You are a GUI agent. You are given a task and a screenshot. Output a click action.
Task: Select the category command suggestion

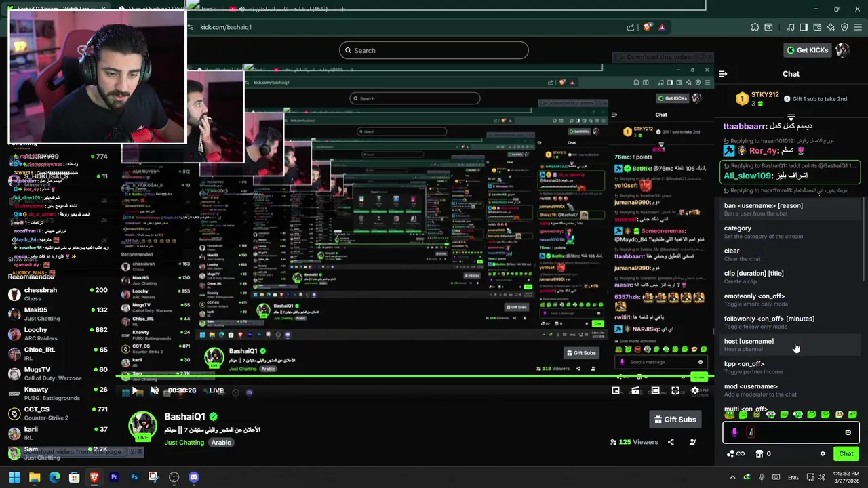pyautogui.click(x=789, y=232)
